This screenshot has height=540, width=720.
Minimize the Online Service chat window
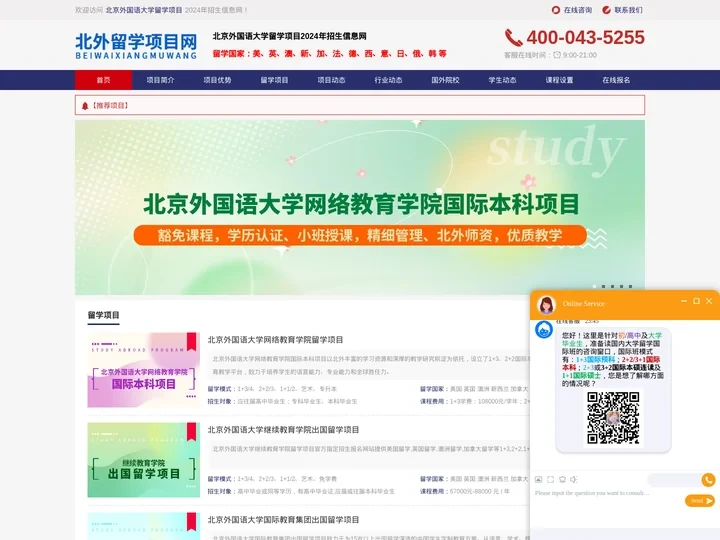[x=684, y=301]
